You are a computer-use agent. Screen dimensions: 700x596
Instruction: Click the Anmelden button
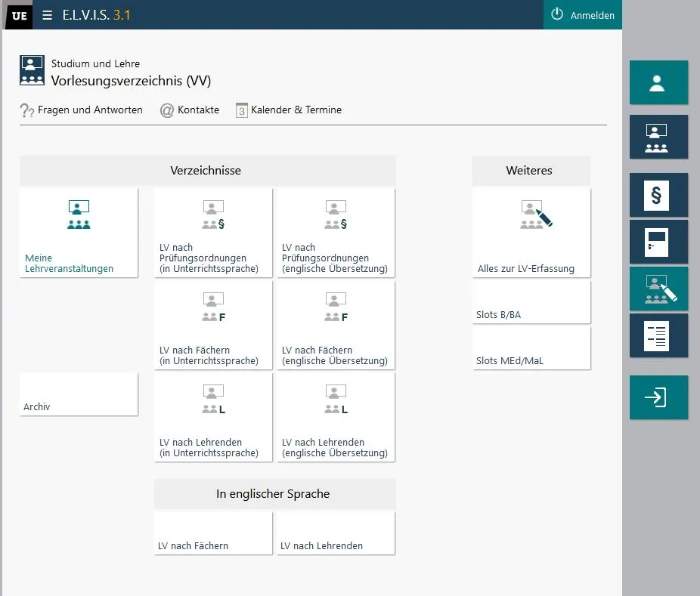(x=583, y=15)
